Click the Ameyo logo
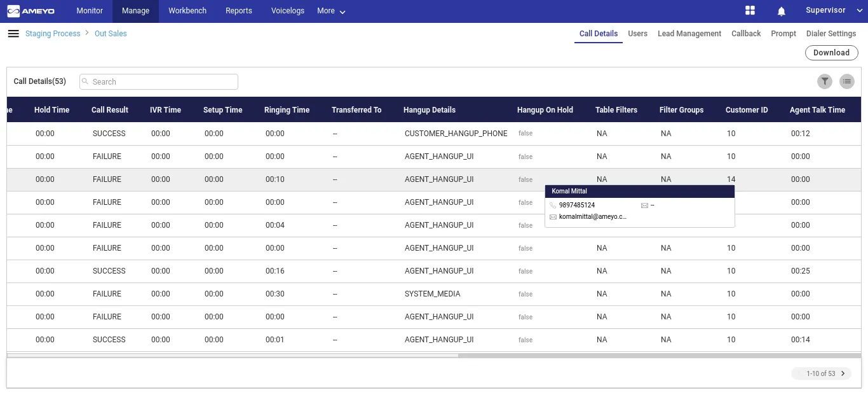The height and width of the screenshot is (397, 868). pyautogui.click(x=32, y=11)
